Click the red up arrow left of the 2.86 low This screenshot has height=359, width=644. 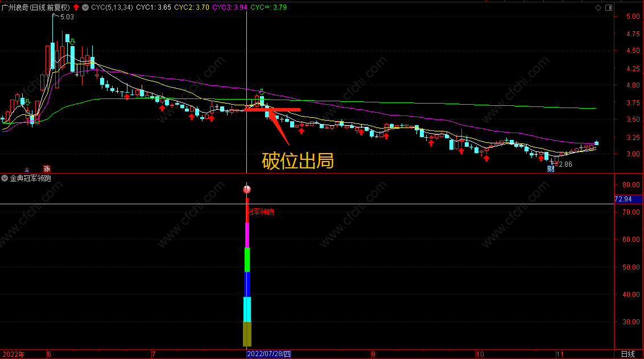coord(541,158)
